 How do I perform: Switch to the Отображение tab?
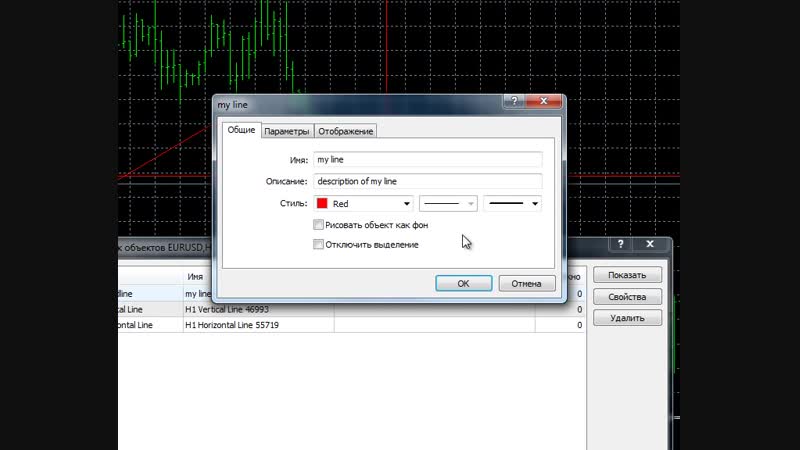coord(346,131)
